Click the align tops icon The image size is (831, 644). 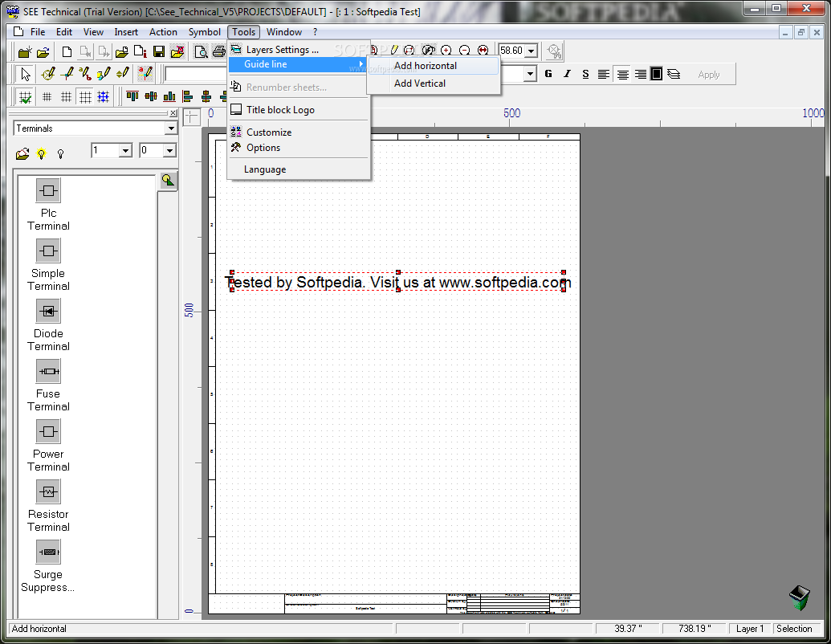click(x=132, y=96)
